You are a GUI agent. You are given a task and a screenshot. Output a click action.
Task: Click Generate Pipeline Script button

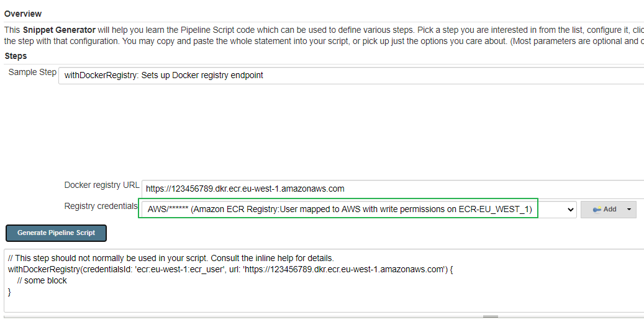(x=57, y=233)
